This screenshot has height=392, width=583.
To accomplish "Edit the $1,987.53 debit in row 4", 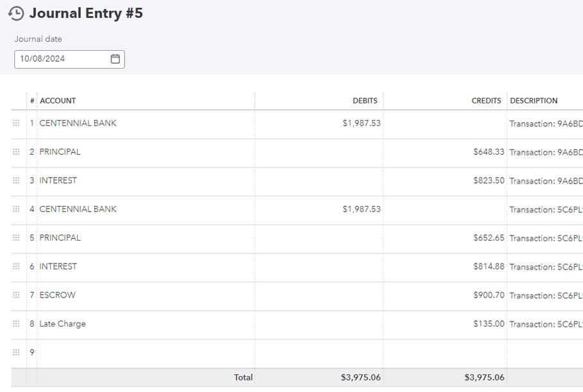I will pos(361,209).
